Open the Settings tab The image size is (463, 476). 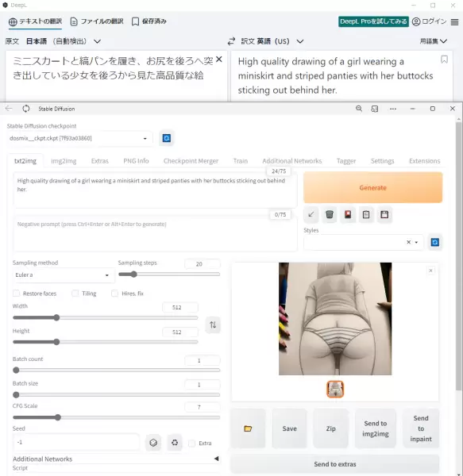tap(382, 161)
